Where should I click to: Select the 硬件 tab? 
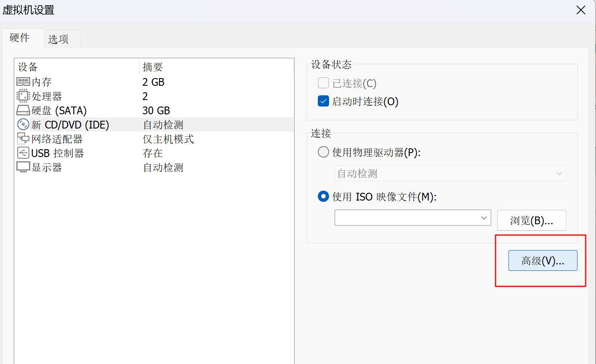(x=20, y=38)
